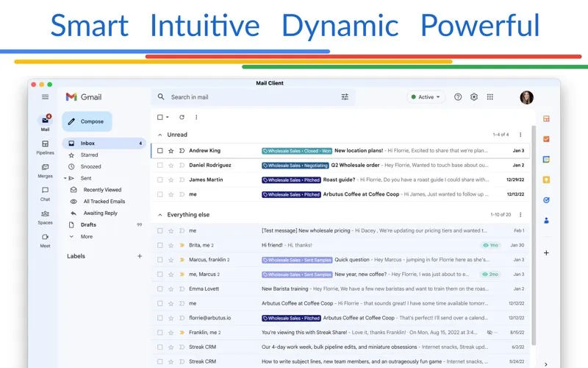Tick the Brita, me email checkbox
The height and width of the screenshot is (368, 588).
click(160, 245)
